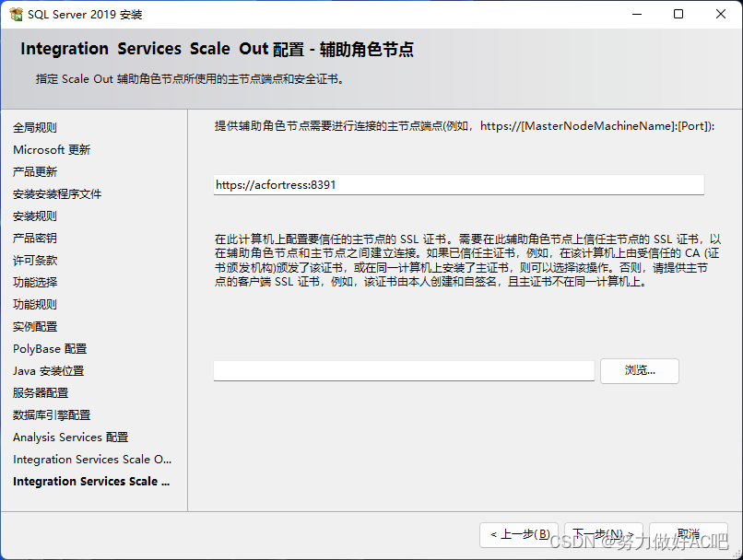Image resolution: width=743 pixels, height=560 pixels.
Task: Select 实例配置 step in sidebar
Action: click(35, 327)
